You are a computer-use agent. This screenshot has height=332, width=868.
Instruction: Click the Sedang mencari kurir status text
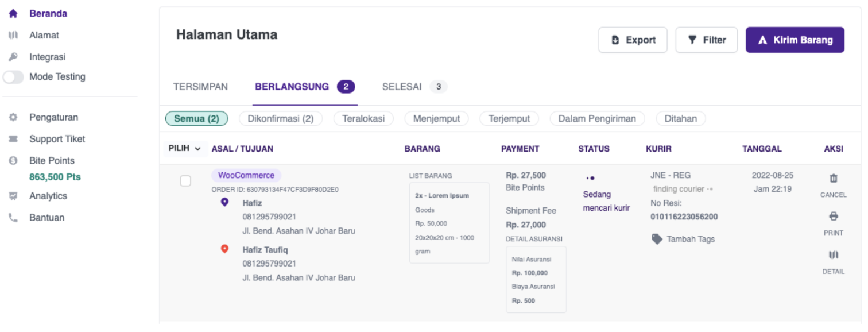pos(606,201)
